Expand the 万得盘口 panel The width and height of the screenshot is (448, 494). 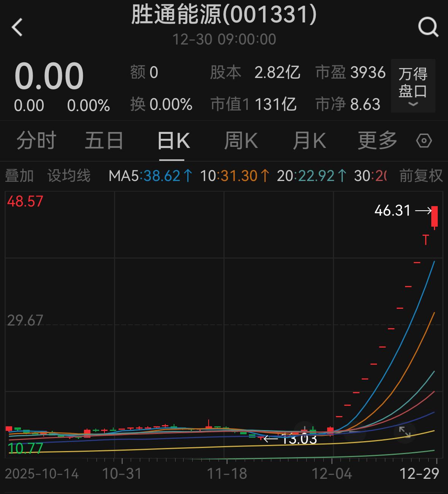pos(413,86)
